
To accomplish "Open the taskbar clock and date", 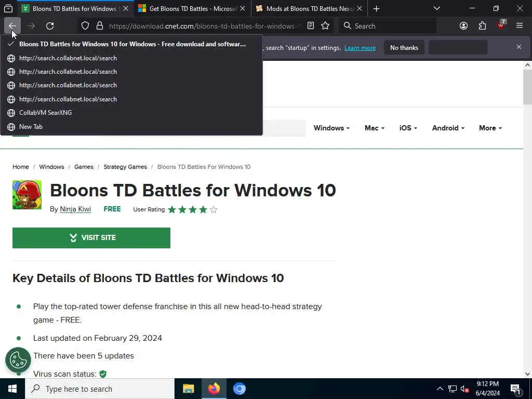I will 487,389.
